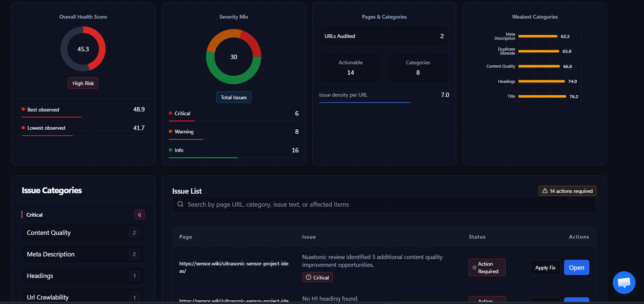This screenshot has height=304, width=644.
Task: Click the Issue column header
Action: (309, 237)
